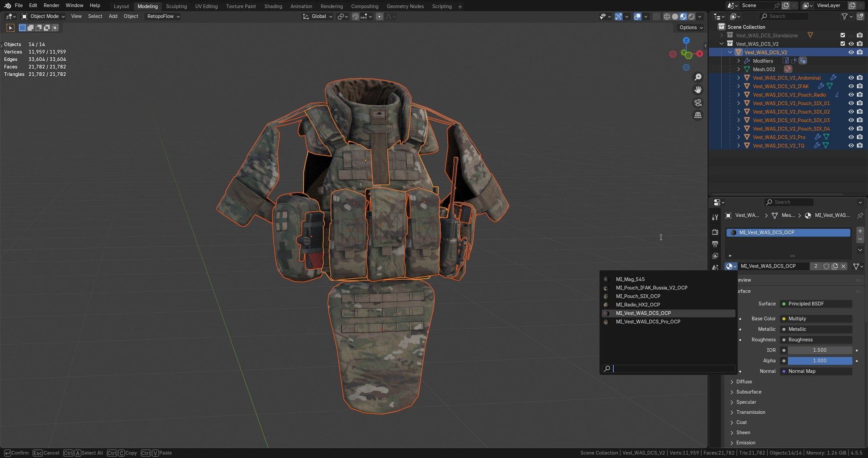The width and height of the screenshot is (868, 458).
Task: Select MI_Radio_HX2_OCP from the material list
Action: [x=638, y=305]
